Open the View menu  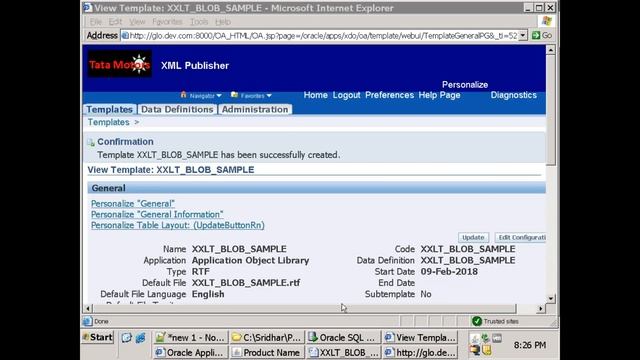point(137,22)
